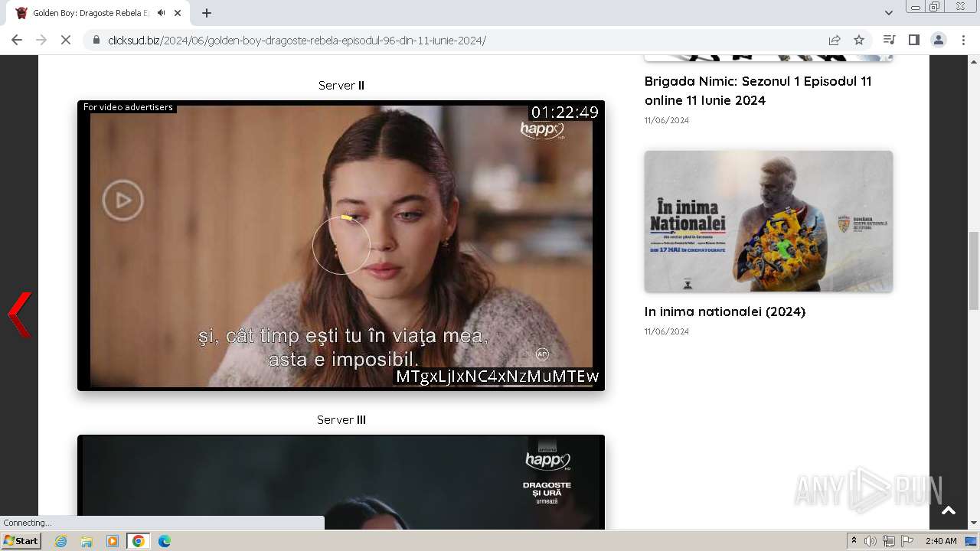The image size is (980, 551).
Task: Mute the tab audio speaker icon
Action: point(161,13)
